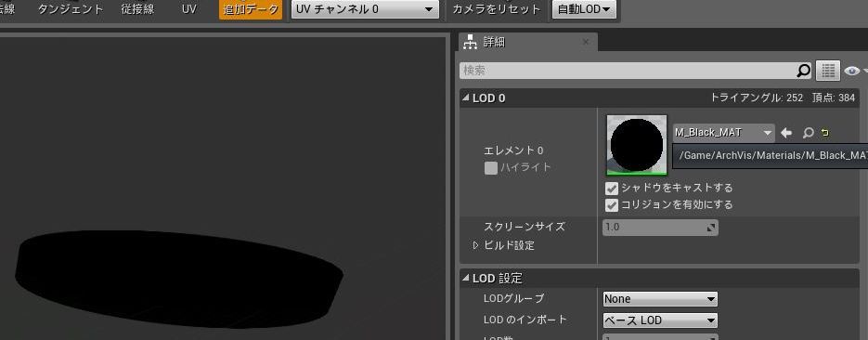Screen dimensions: 868x340
Task: Open the M_Black_MAT material dropdown
Action: (723, 133)
